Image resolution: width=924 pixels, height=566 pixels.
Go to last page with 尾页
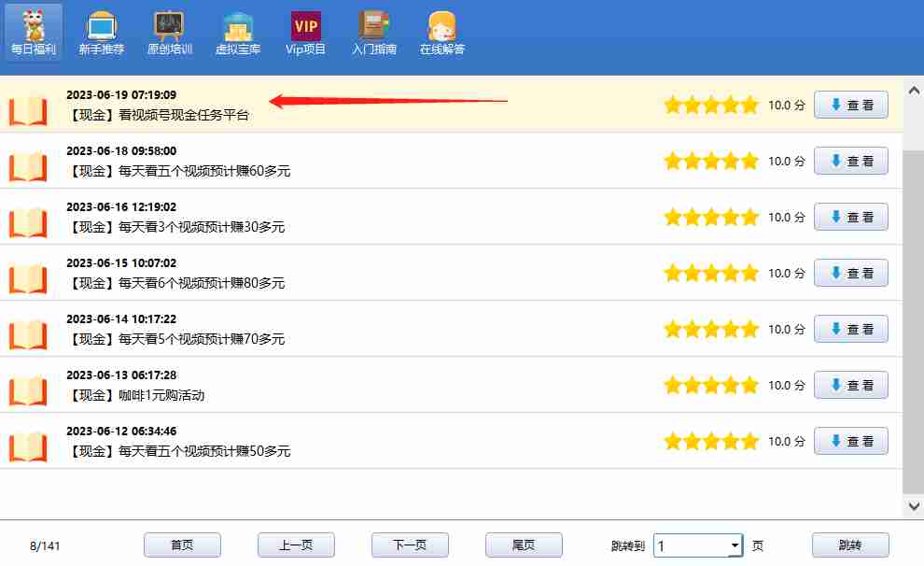[x=524, y=545]
